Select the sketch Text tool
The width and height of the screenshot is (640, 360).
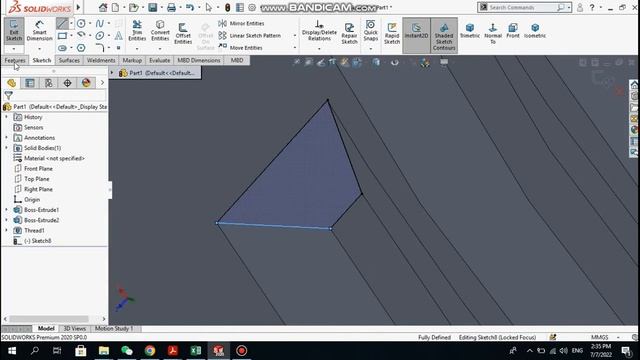[118, 36]
